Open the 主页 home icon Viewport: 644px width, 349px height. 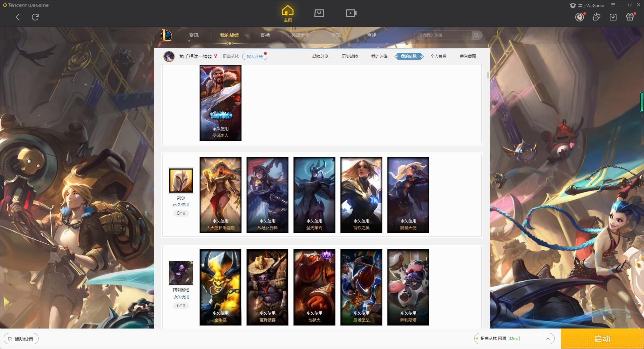coord(288,14)
